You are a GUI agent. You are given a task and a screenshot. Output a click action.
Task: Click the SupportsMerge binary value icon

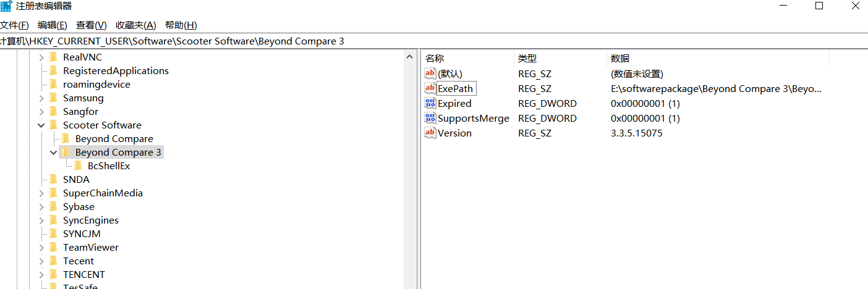click(430, 119)
